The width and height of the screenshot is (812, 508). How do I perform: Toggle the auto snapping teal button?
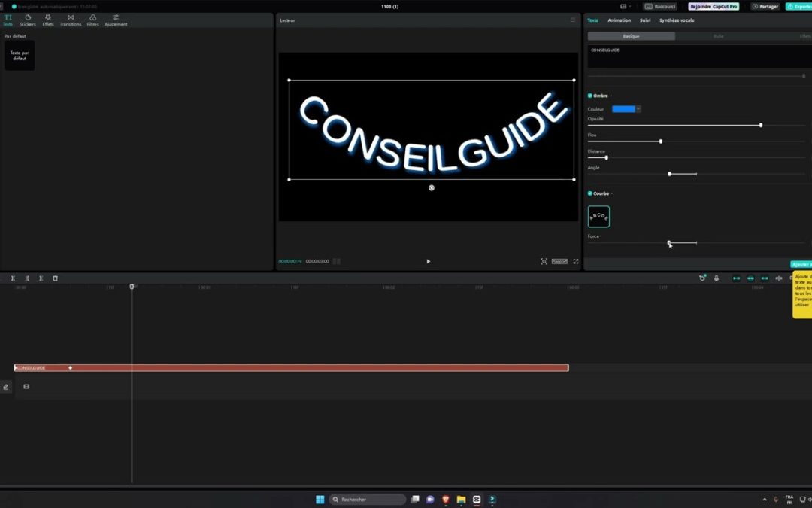pyautogui.click(x=750, y=278)
